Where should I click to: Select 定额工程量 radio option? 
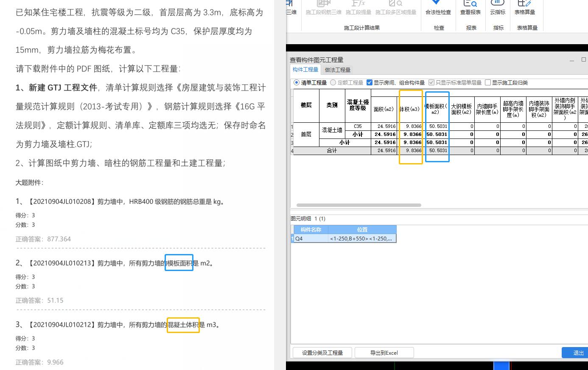347,82
